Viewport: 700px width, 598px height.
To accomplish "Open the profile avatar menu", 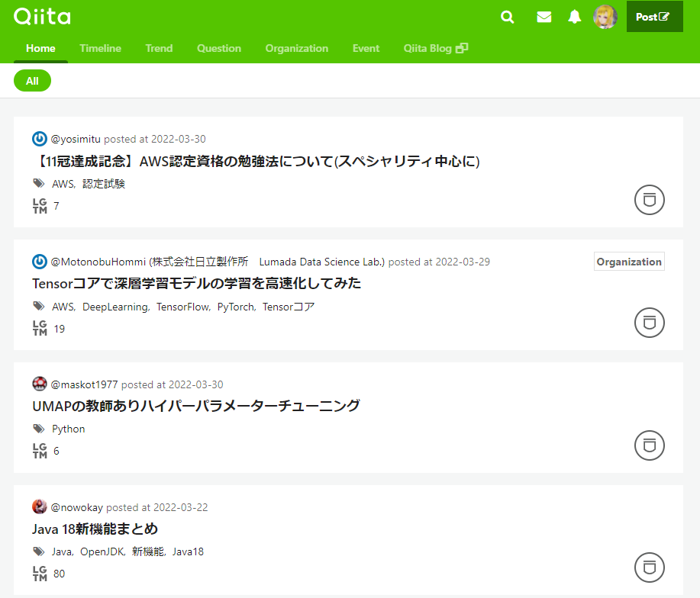I will click(605, 16).
